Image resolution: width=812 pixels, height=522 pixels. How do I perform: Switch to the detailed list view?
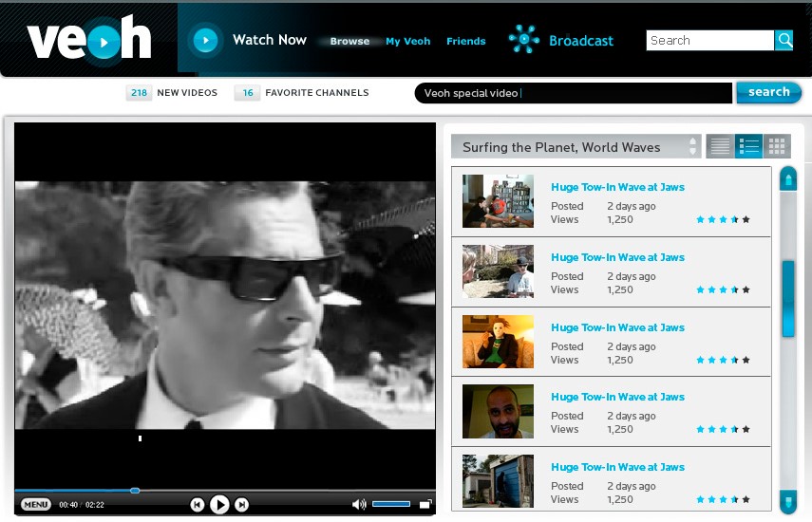tap(748, 146)
